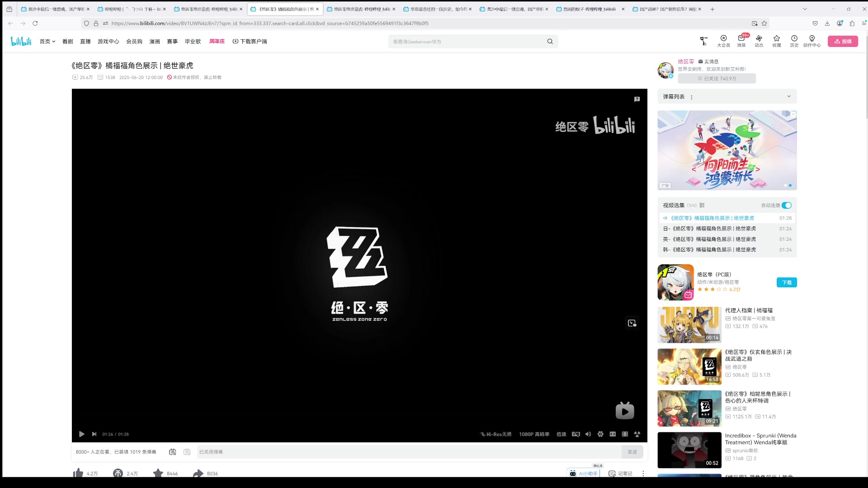Open danmaku display toggle icon
The width and height of the screenshot is (868, 488).
[173, 451]
